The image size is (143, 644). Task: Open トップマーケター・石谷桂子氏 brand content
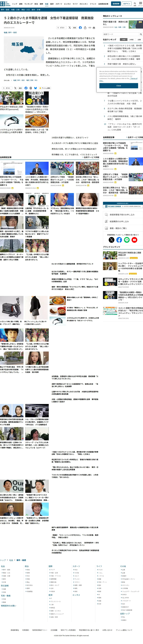coord(130,267)
